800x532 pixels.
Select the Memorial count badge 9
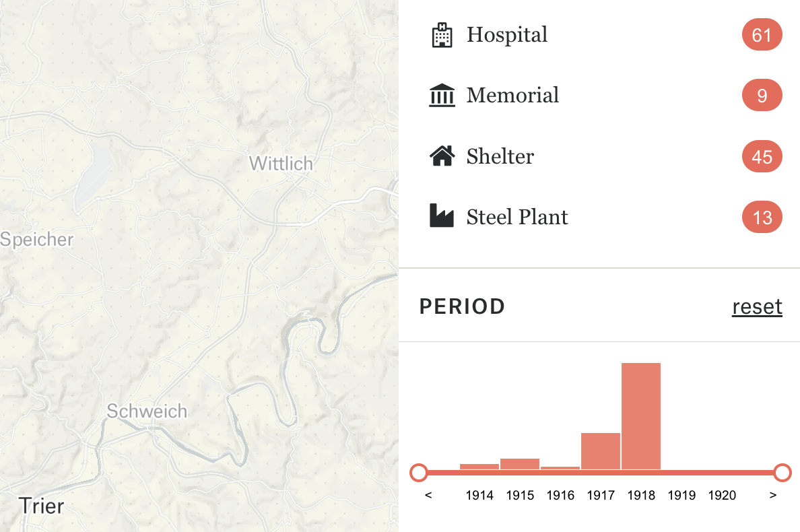point(762,96)
